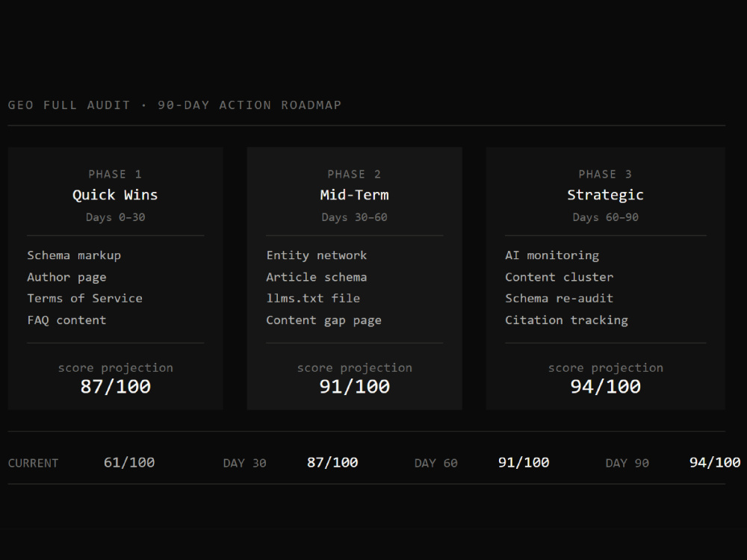Click the timeline 91/100 value
The height and width of the screenshot is (560, 747).
(x=524, y=462)
